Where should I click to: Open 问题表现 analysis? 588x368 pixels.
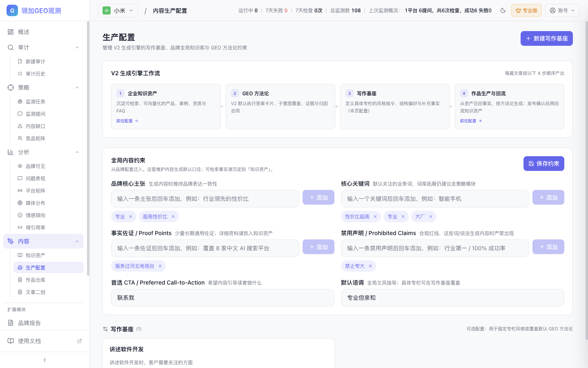click(49, 178)
